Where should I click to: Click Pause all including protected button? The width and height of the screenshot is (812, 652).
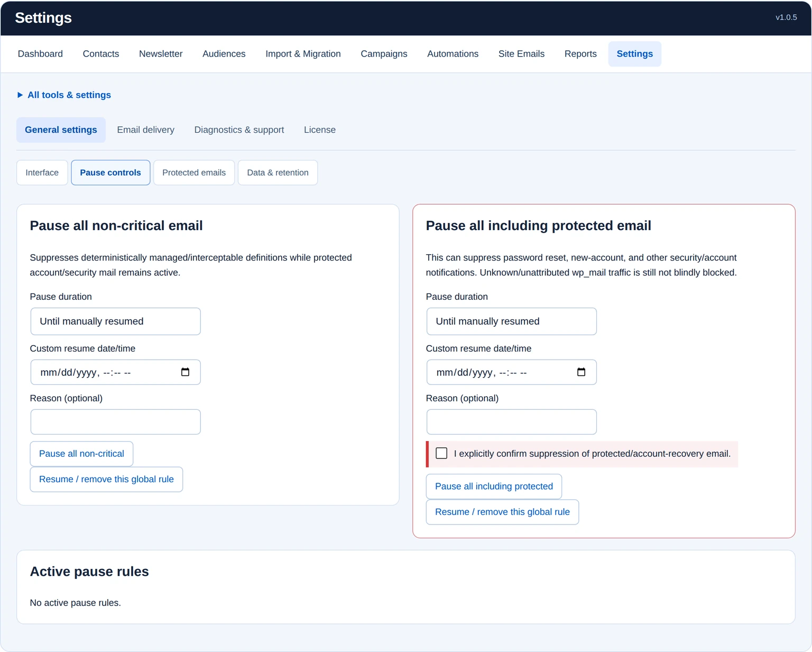pyautogui.click(x=494, y=486)
